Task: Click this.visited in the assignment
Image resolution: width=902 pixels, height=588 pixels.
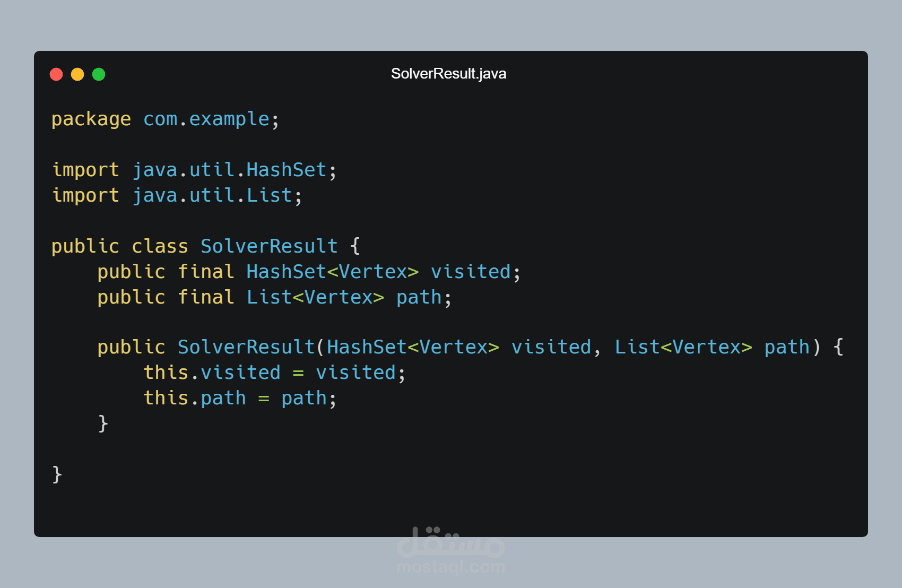Action: coord(212,373)
